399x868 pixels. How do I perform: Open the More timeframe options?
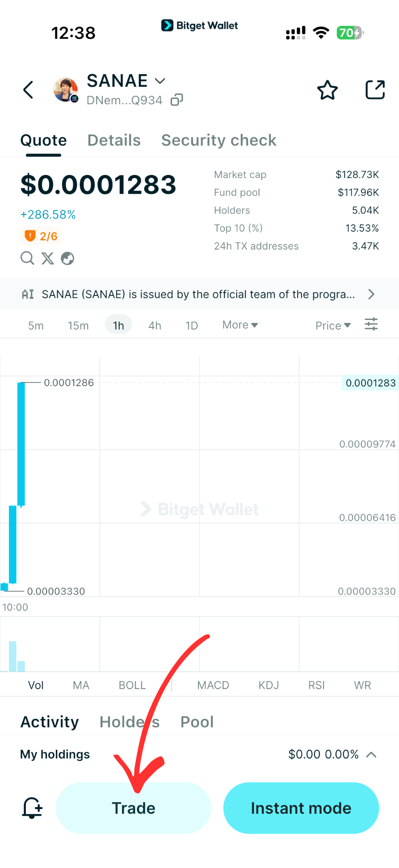click(240, 324)
